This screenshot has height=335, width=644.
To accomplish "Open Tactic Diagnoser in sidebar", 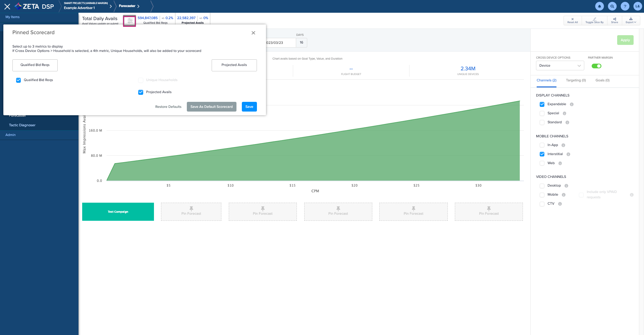I will click(x=22, y=125).
